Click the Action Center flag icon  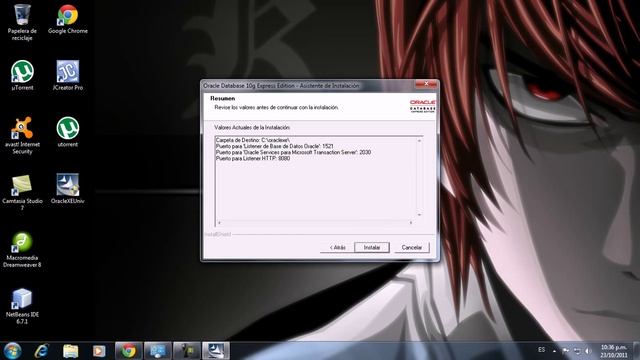point(566,351)
